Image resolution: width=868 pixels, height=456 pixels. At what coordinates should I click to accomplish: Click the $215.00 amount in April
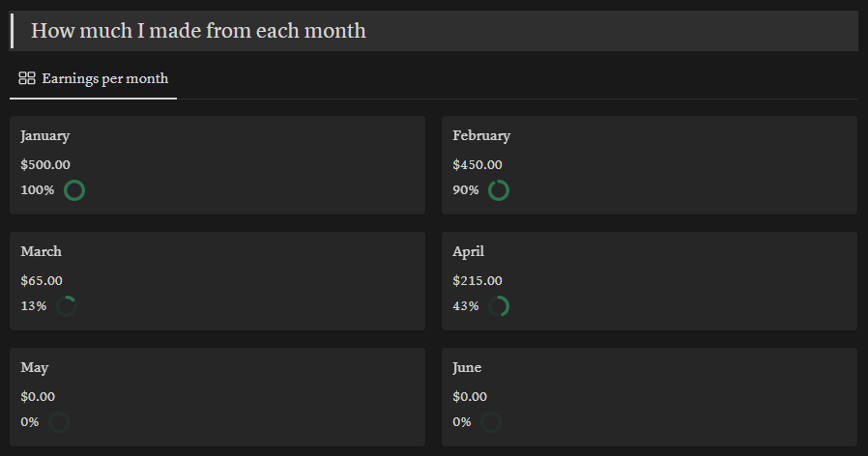click(x=477, y=281)
